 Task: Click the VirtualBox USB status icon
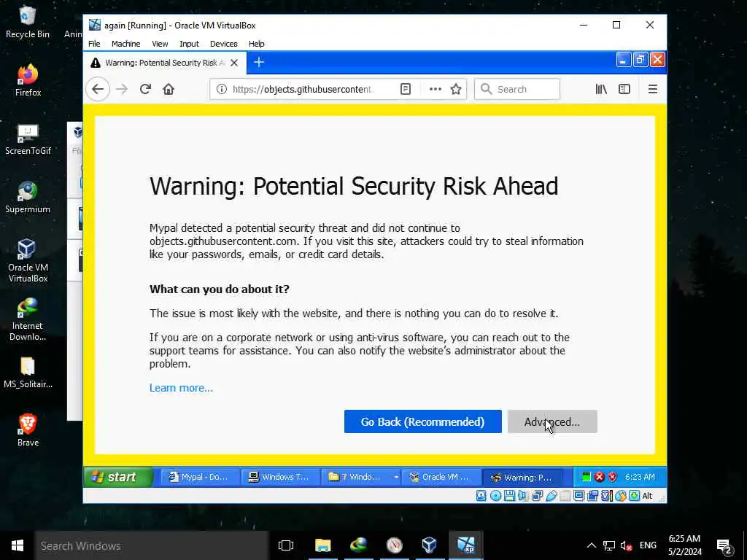(x=551, y=496)
